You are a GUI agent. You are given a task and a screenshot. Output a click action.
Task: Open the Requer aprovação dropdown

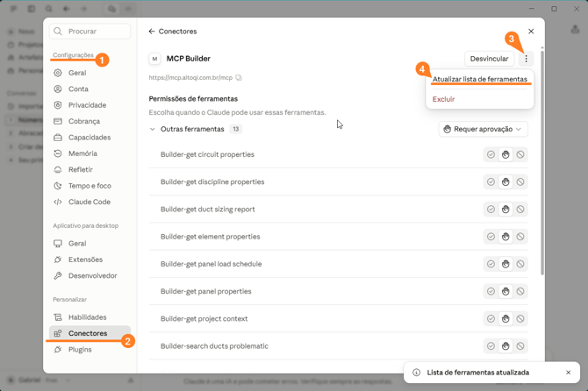(x=483, y=129)
